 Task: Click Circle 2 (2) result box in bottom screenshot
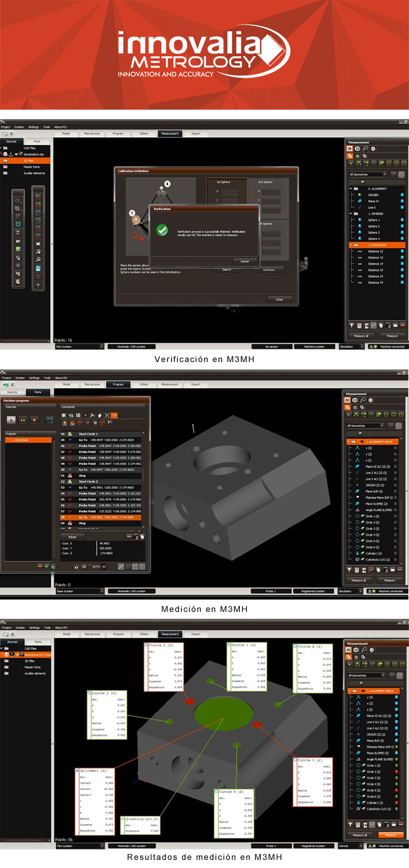164,667
